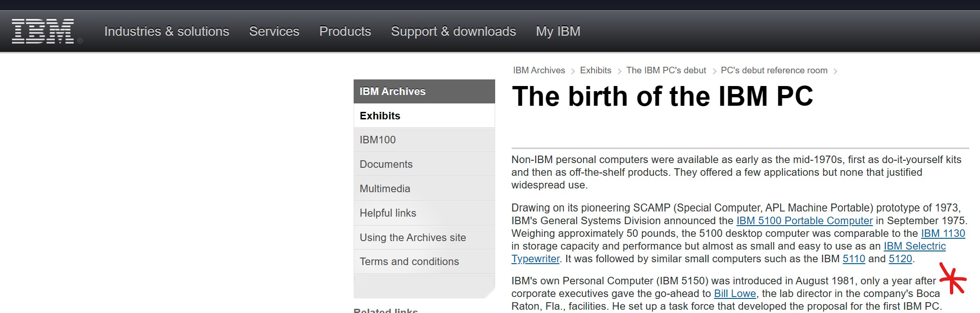Image resolution: width=980 pixels, height=313 pixels.
Task: Follow the IBM 5100 Portable Computer link
Action: click(804, 221)
